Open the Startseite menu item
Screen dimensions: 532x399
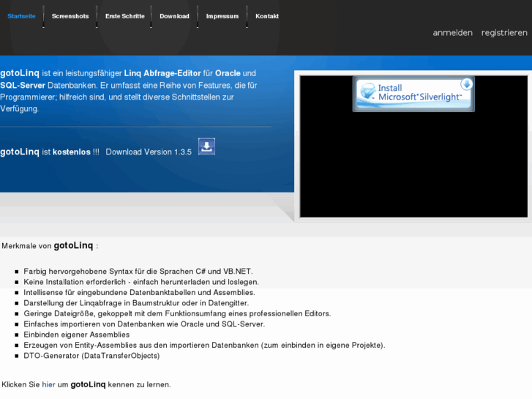pos(21,16)
